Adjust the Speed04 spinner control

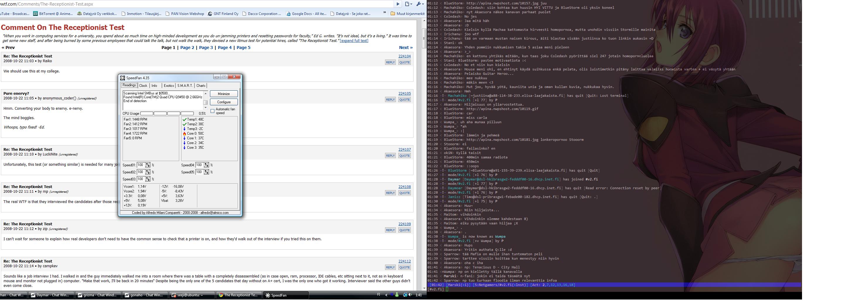click(206, 165)
